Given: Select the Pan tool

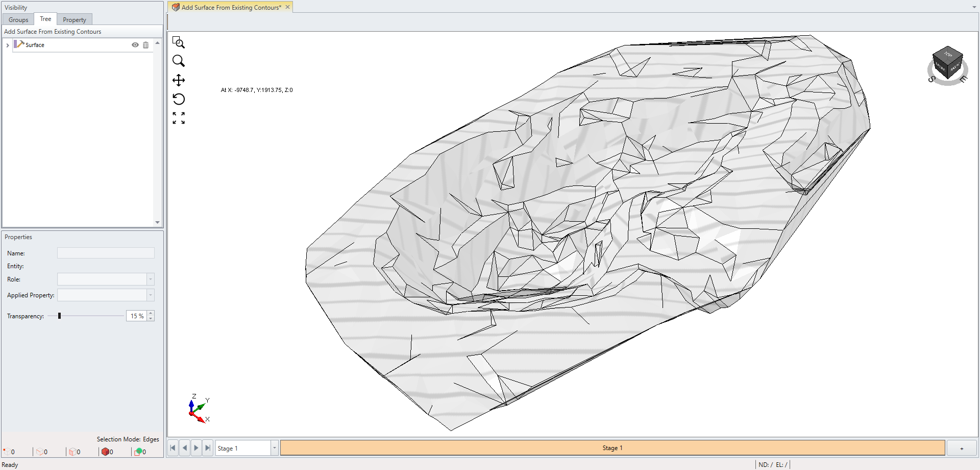Looking at the screenshot, I should pyautogui.click(x=179, y=80).
